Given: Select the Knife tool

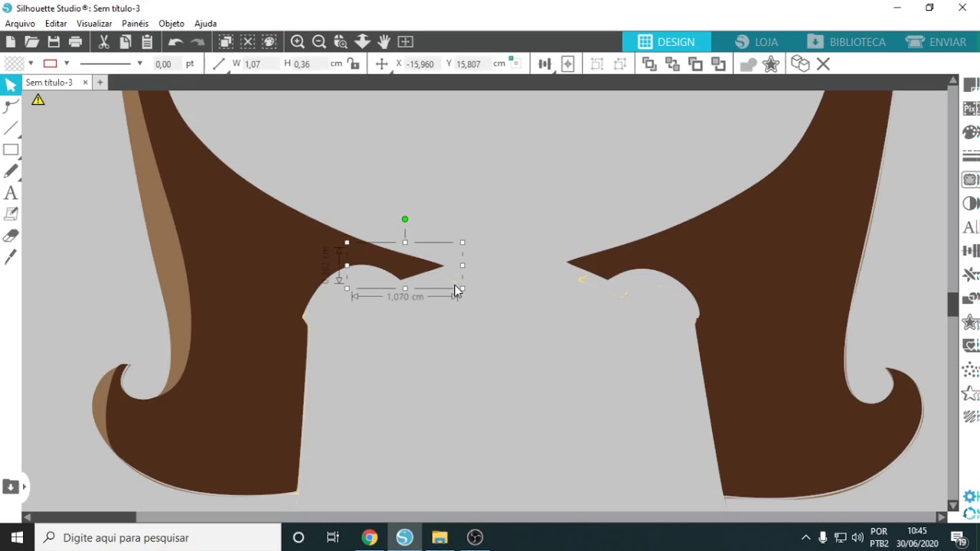Looking at the screenshot, I should click(x=11, y=258).
